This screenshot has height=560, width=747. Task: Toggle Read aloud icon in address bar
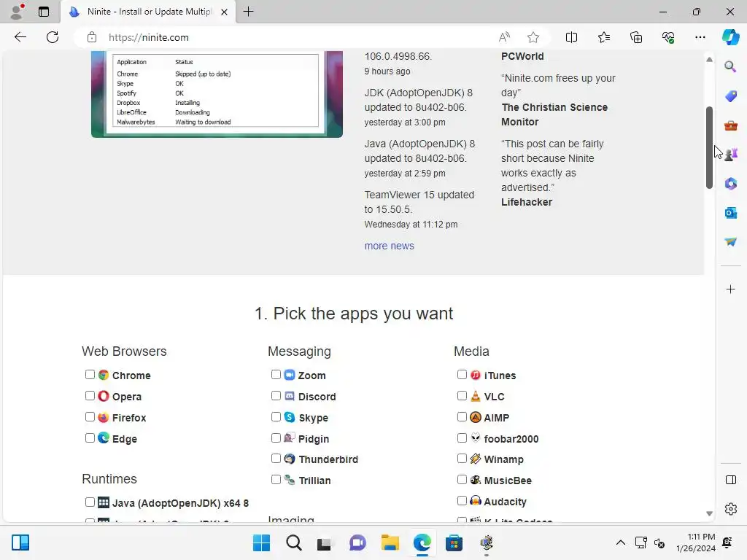point(504,37)
